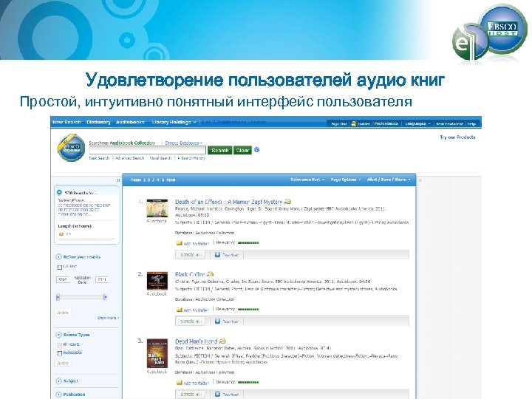532x399 pixels.
Task: Click New Search in top menu
Action: 66,122
